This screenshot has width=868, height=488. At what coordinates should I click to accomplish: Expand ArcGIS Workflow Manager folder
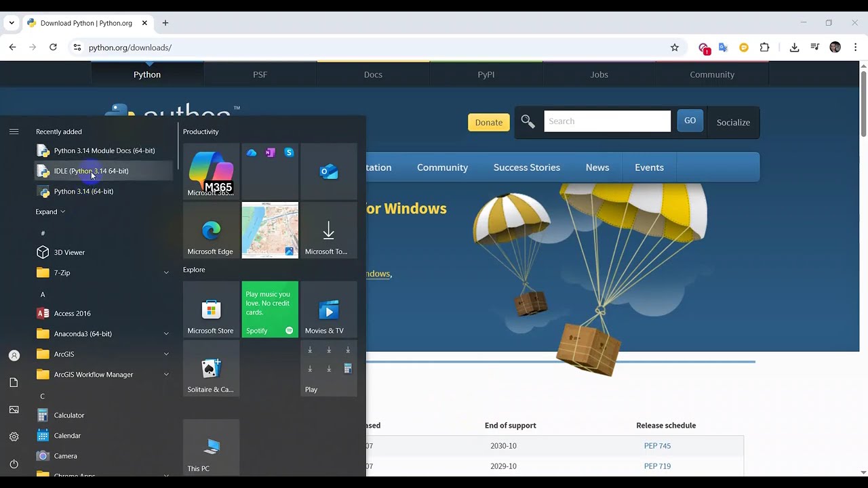[103, 374]
